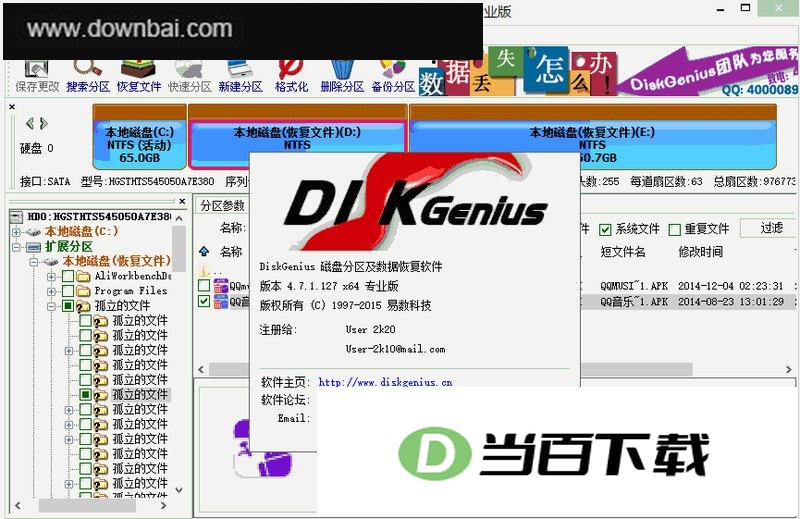
Task: Click the 格式化 format icon
Action: (291, 77)
